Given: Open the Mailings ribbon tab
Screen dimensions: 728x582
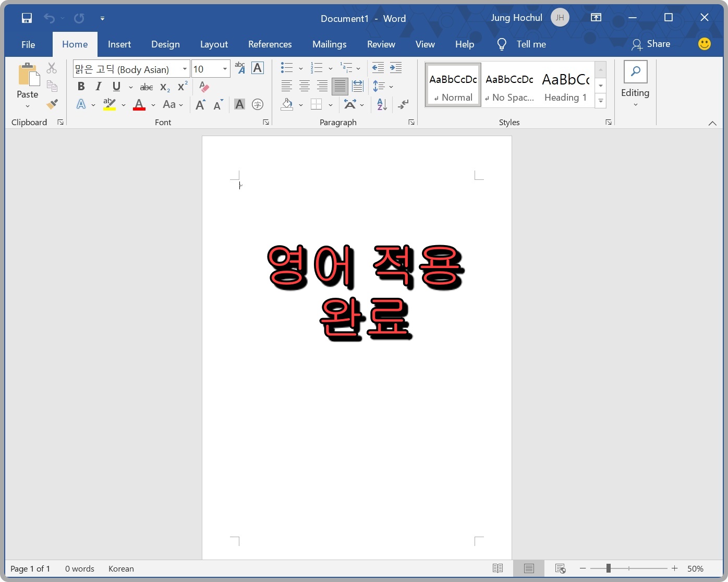Looking at the screenshot, I should pos(329,44).
